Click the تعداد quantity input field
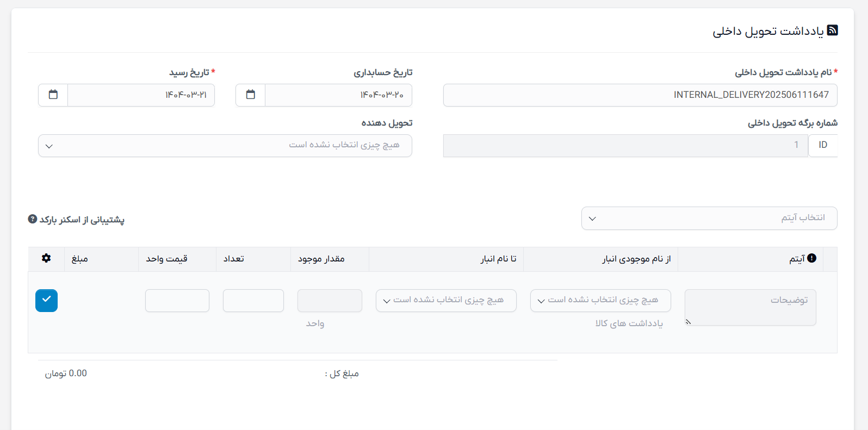Screen dimensions: 868x430 click(253, 301)
